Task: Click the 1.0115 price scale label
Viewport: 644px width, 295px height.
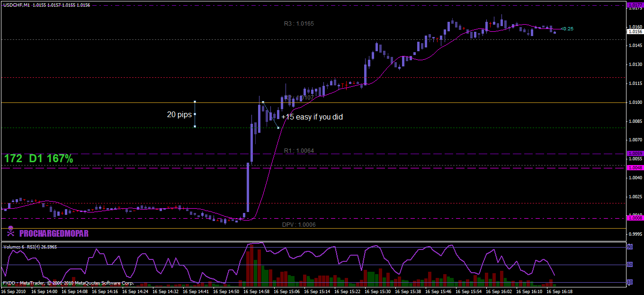Action: [x=635, y=83]
